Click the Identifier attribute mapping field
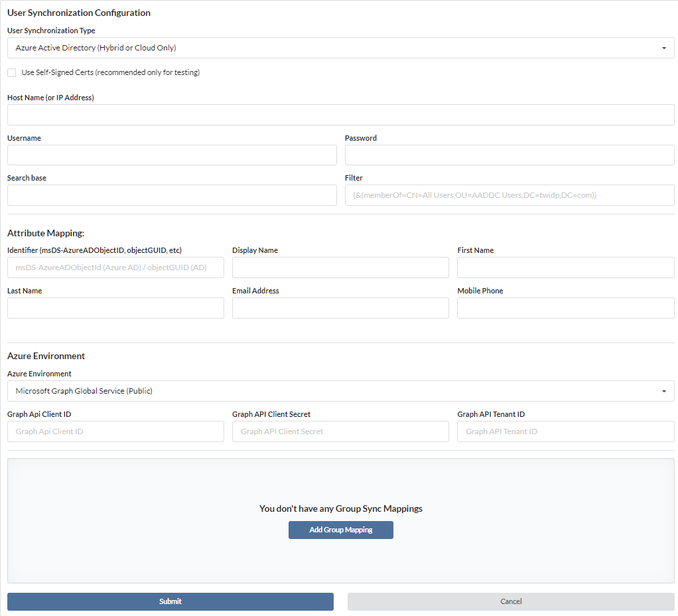This screenshot has height=616, width=678. click(115, 268)
